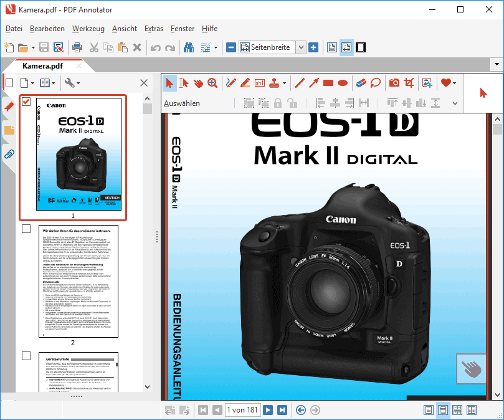Screen dimensions: 504x420
Task: Click the Cut scissors icon
Action: pyautogui.click(x=94, y=47)
